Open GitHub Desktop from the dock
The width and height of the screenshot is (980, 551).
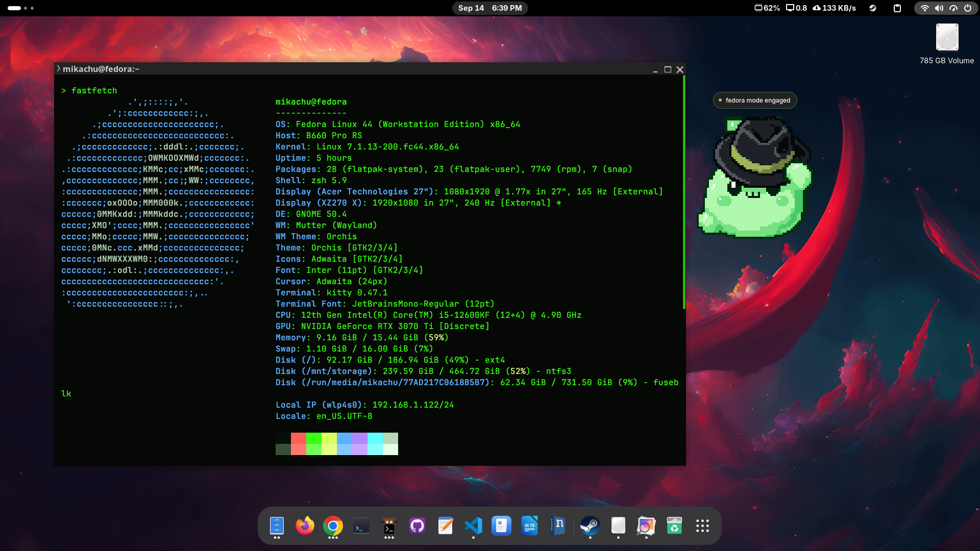[417, 525]
